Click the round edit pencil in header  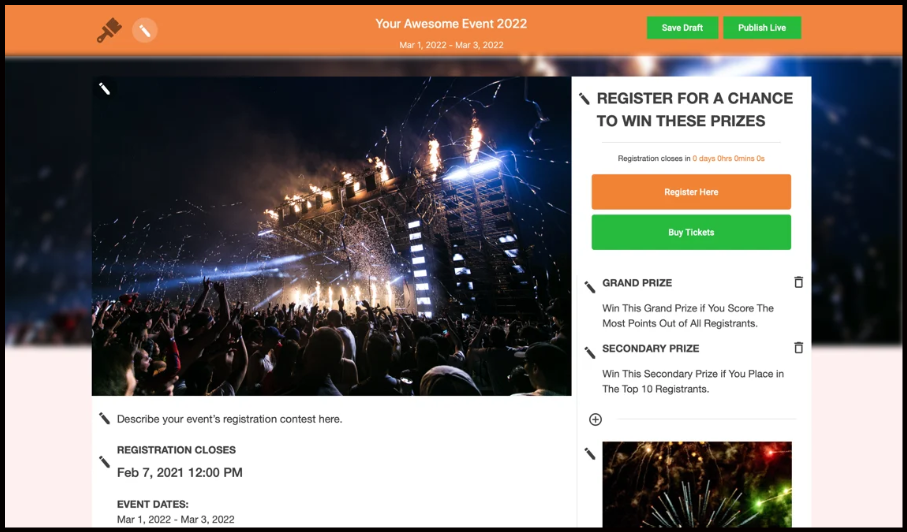coord(145,30)
